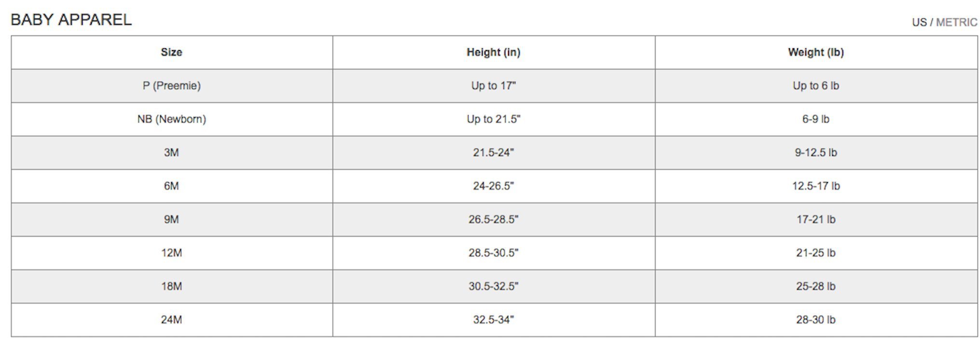Click the 'Up to 6 lb' weight cell

(x=815, y=85)
